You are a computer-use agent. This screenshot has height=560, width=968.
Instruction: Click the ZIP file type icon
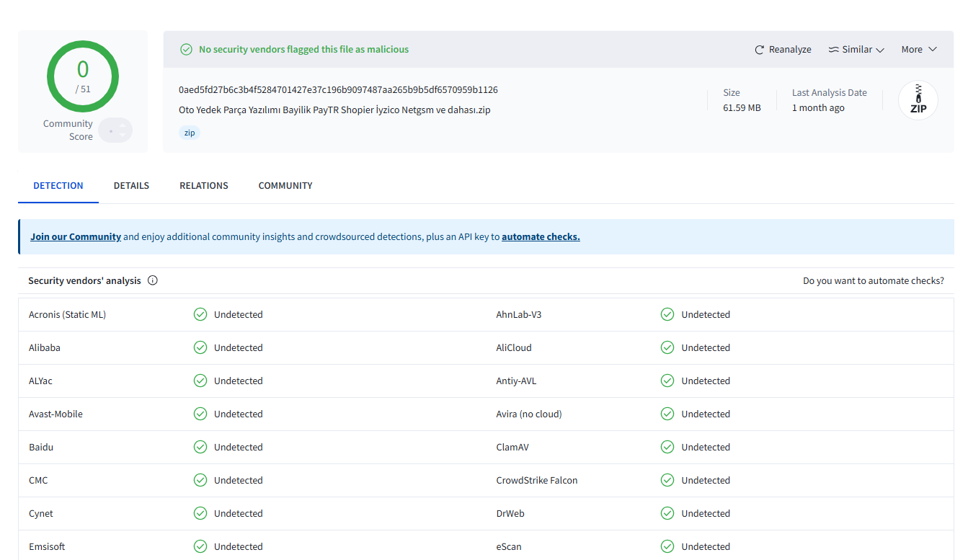pos(918,100)
